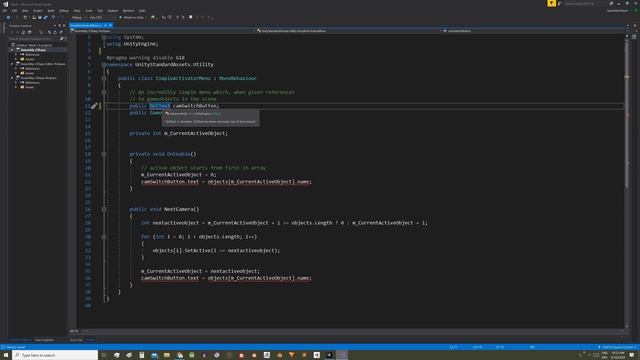Image resolution: width=640 pixels, height=360 pixels.
Task: Click the Task View taskbar icon
Action: [x=104, y=355]
